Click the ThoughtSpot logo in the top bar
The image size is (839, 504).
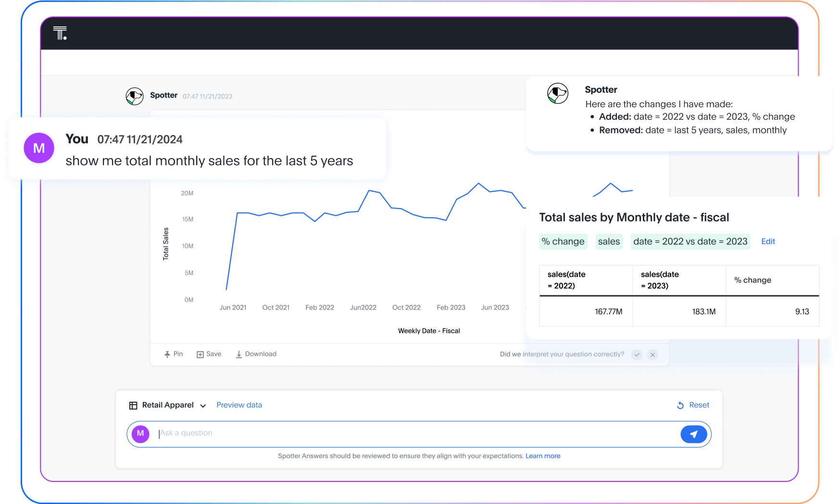(59, 34)
